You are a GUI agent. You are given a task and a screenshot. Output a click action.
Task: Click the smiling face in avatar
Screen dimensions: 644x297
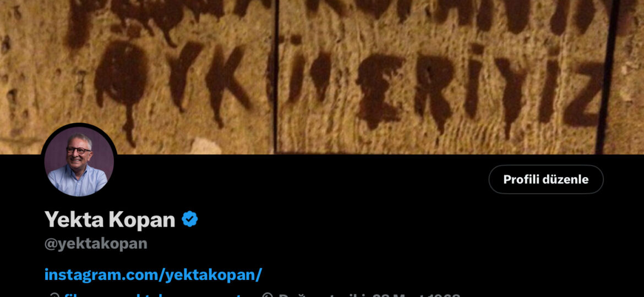pos(79,151)
